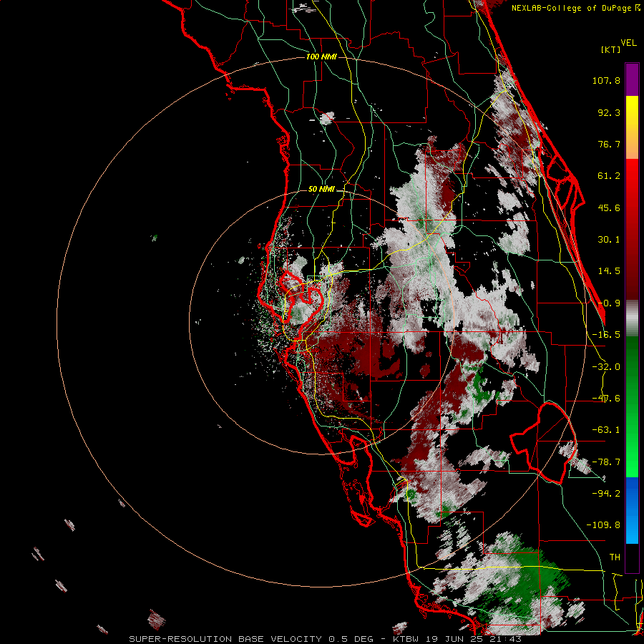The height and width of the screenshot is (644, 644).
Task: Select the -109.8 velocity scale value
Action: click(603, 525)
